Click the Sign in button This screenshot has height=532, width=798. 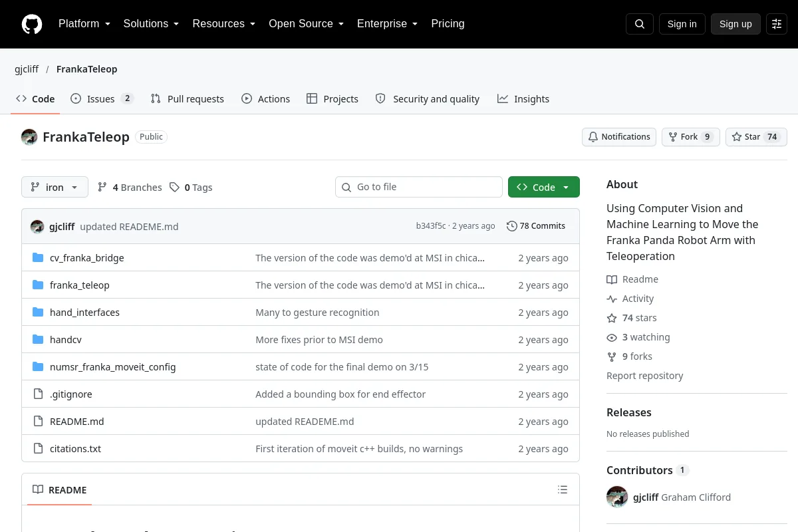[682, 24]
